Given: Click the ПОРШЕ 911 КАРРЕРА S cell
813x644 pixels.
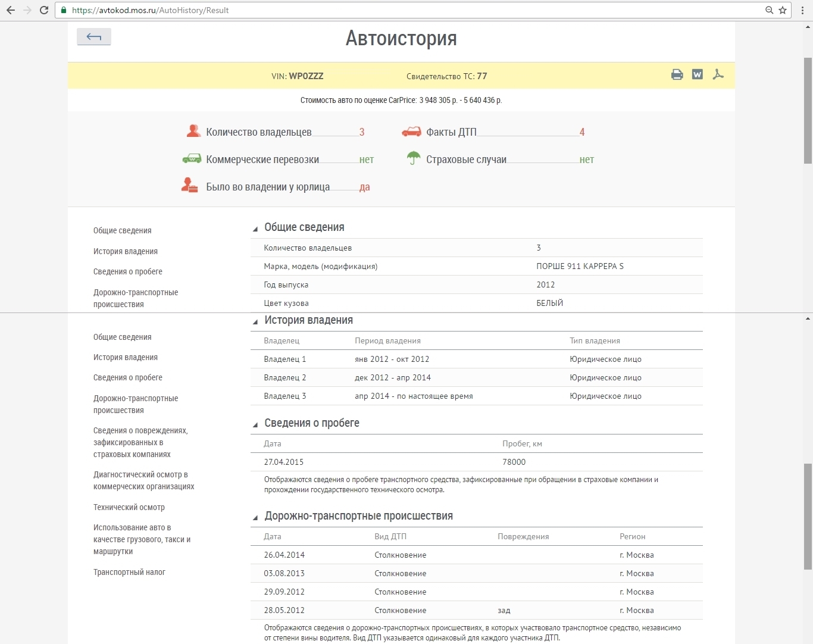Looking at the screenshot, I should [x=580, y=266].
